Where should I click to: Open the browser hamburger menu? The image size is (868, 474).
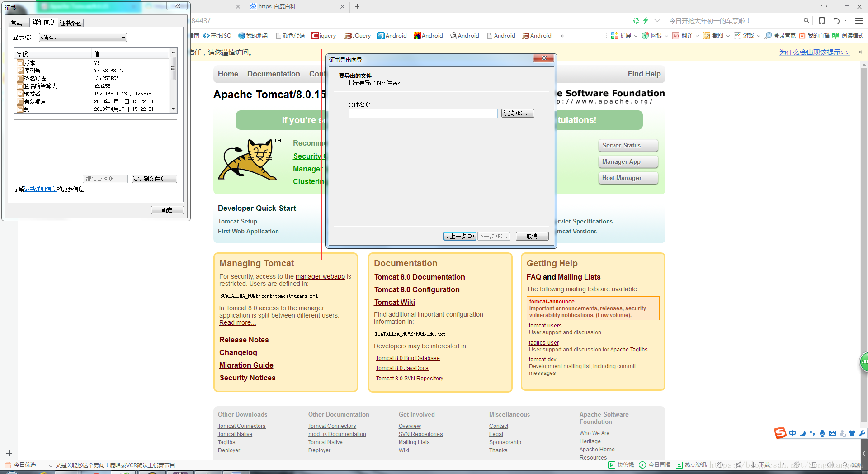point(859,21)
